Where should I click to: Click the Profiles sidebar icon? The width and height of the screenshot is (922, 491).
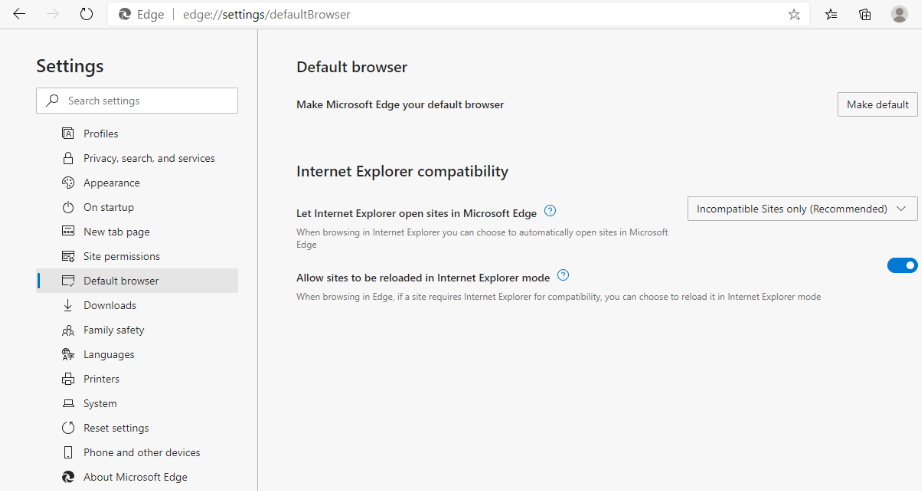click(68, 133)
